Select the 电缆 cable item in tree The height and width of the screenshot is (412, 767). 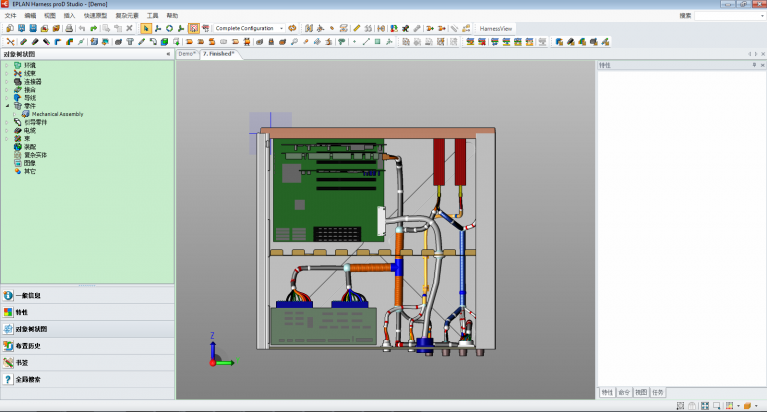(x=29, y=130)
